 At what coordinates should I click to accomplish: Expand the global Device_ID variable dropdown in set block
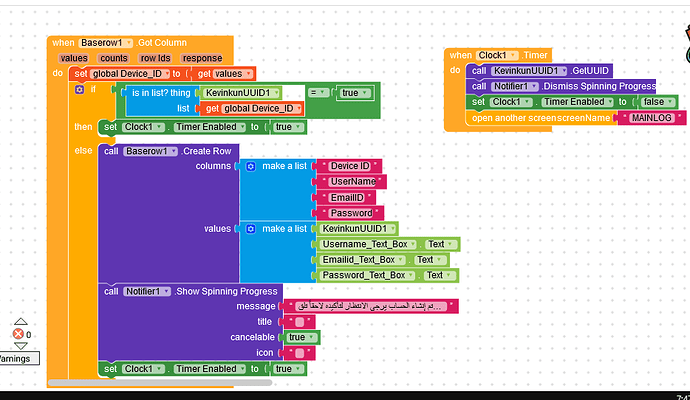tap(131, 74)
